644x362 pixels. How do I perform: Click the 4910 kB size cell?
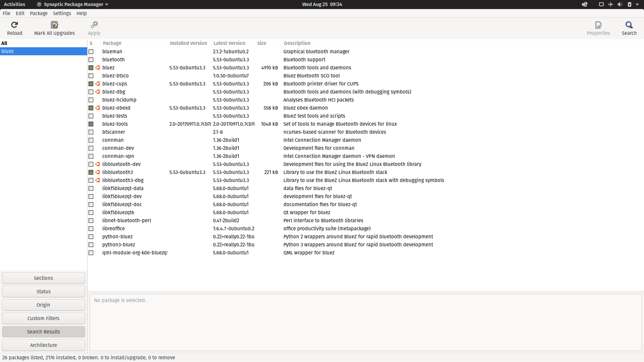point(269,68)
